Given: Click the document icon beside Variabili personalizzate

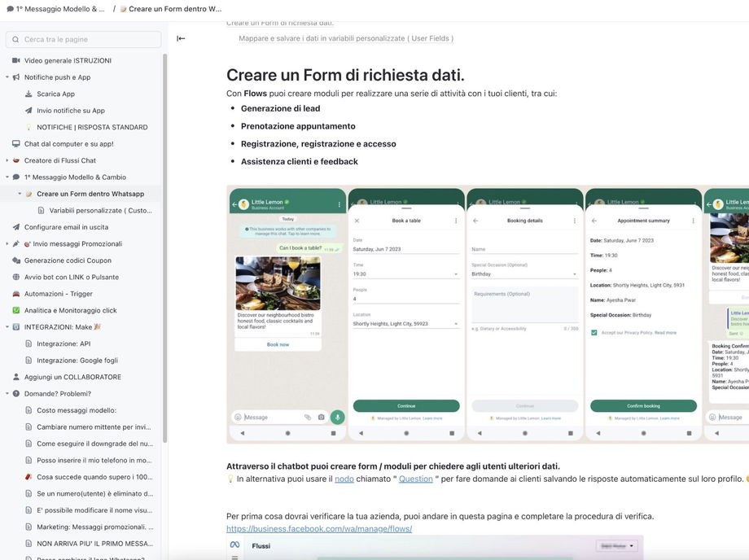Looking at the screenshot, I should point(41,211).
